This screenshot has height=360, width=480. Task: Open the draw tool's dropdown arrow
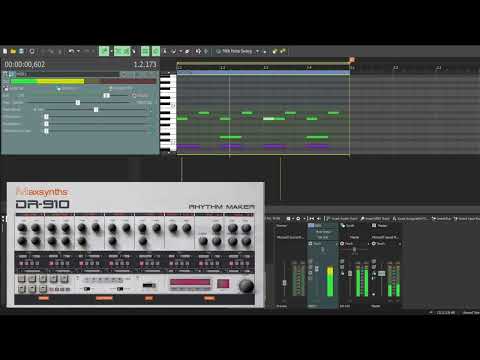tap(111, 51)
